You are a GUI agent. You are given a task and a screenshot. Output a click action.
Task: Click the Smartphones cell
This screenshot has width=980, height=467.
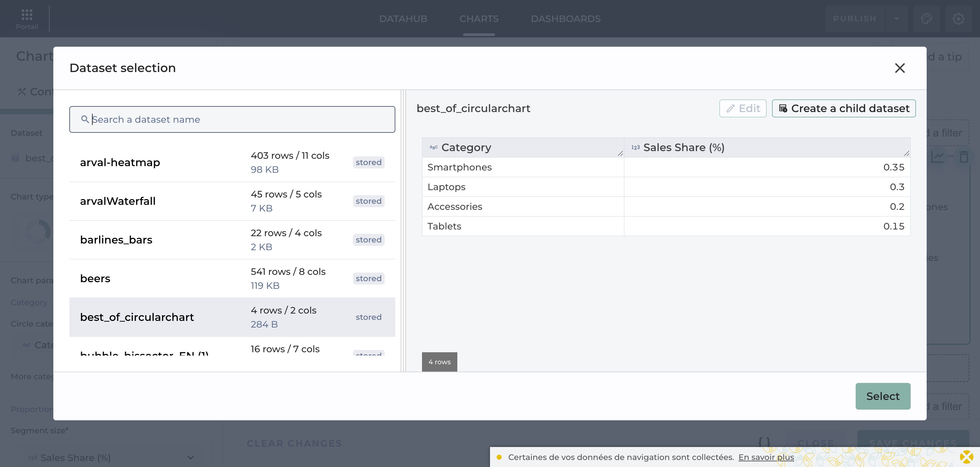(x=523, y=167)
